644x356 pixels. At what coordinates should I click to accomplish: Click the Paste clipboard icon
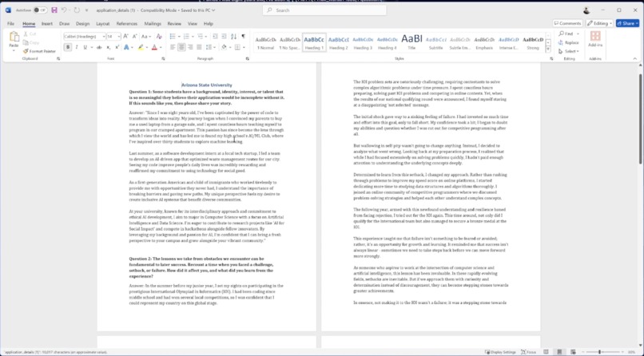(14, 37)
